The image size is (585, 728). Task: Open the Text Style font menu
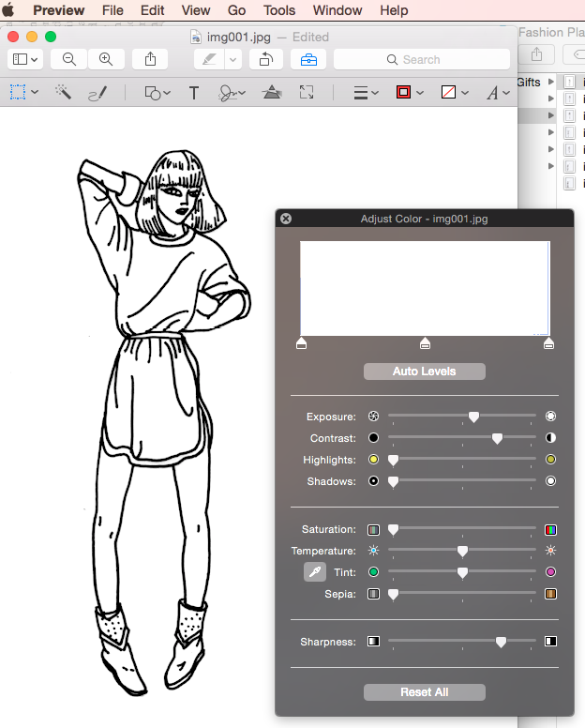[x=498, y=93]
